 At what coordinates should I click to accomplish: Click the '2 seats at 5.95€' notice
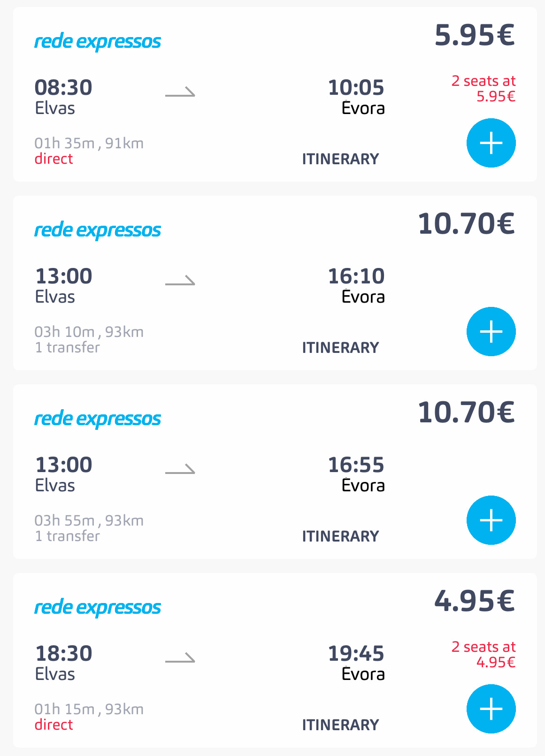point(484,89)
